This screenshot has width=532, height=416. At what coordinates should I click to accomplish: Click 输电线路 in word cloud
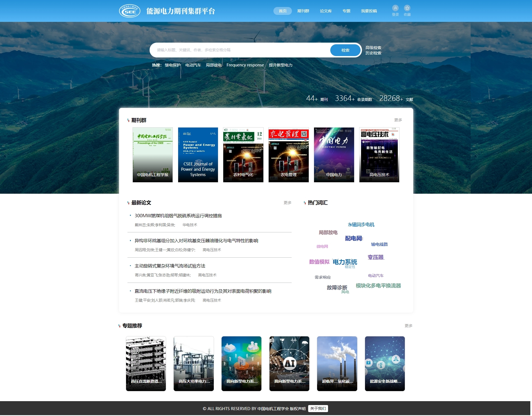(379, 244)
